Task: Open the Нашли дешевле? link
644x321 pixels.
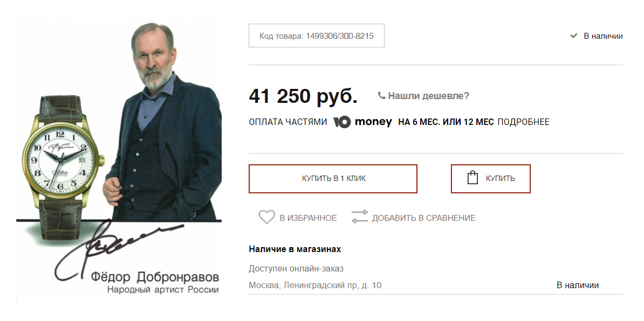Action: click(428, 96)
